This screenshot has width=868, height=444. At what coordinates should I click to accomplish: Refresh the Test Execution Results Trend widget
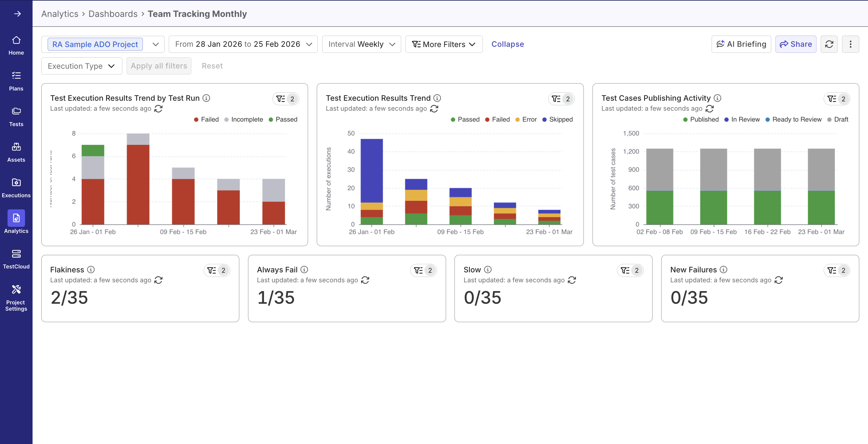435,109
